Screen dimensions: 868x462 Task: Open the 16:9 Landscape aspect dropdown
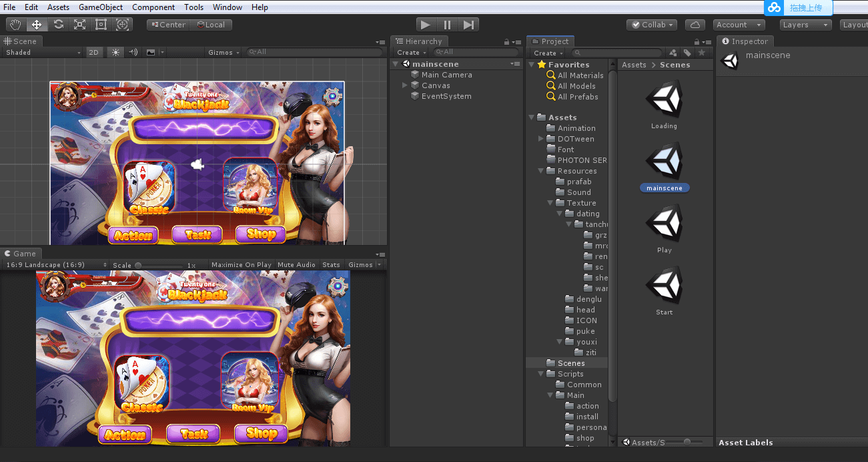55,265
